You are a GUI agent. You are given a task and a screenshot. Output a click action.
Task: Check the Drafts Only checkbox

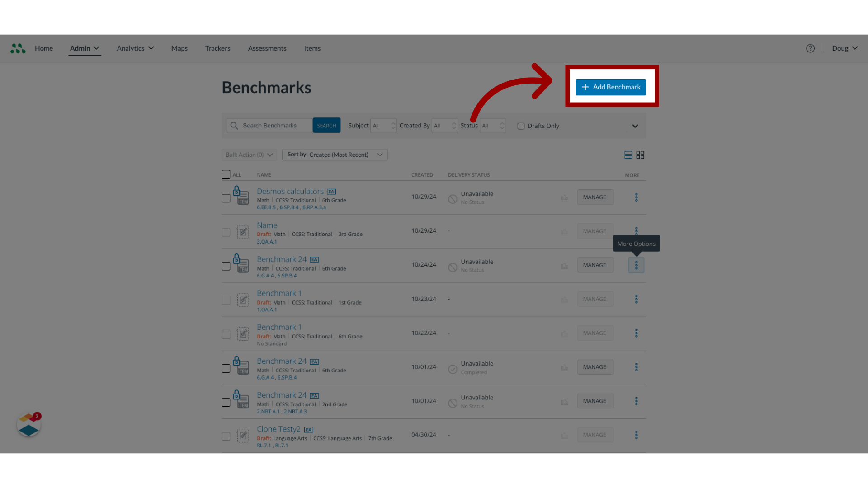pos(521,126)
